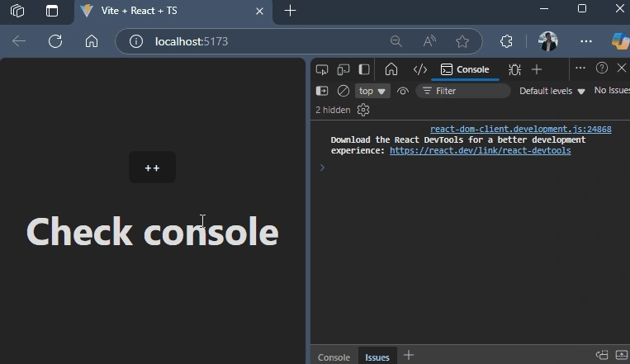Viewport: 630px width, 364px height.
Task: Open the Edge settings and more menu
Action: (x=585, y=41)
